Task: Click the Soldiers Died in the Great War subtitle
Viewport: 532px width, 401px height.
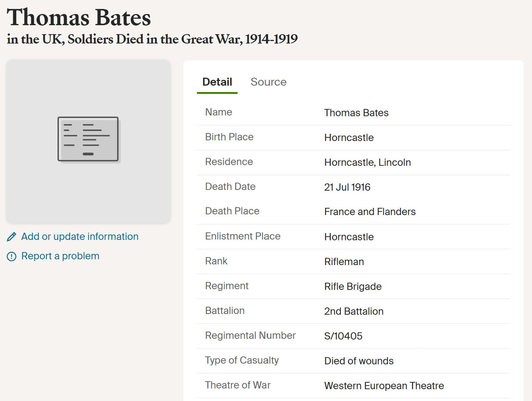Action: click(152, 39)
